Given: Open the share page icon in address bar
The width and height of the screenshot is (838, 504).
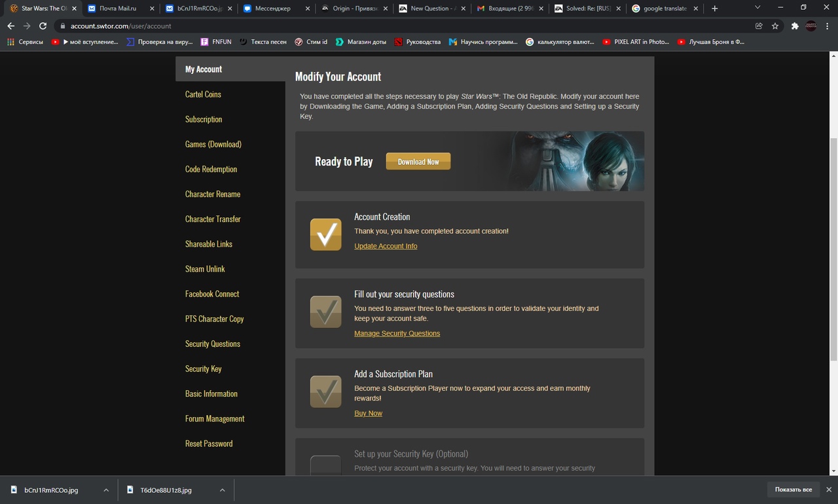Looking at the screenshot, I should [x=759, y=26].
